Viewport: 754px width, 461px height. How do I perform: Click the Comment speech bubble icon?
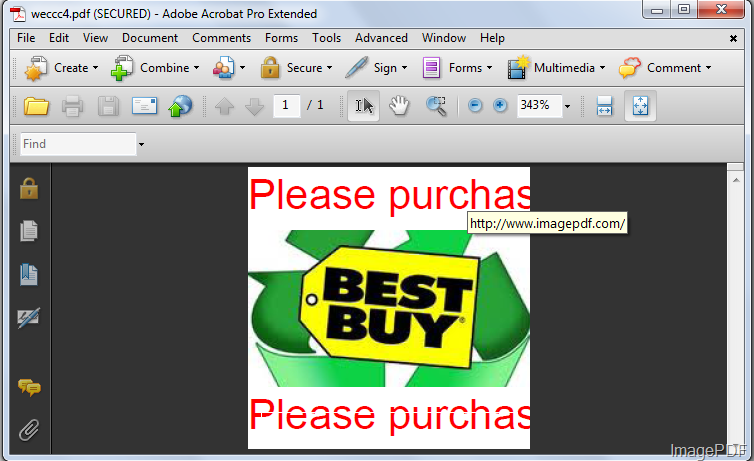click(630, 68)
